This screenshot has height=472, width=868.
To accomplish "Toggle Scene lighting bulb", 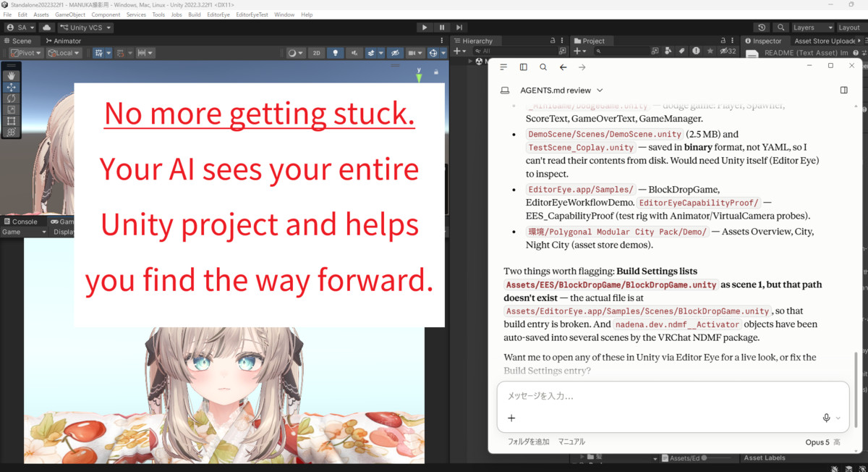I will pos(335,53).
